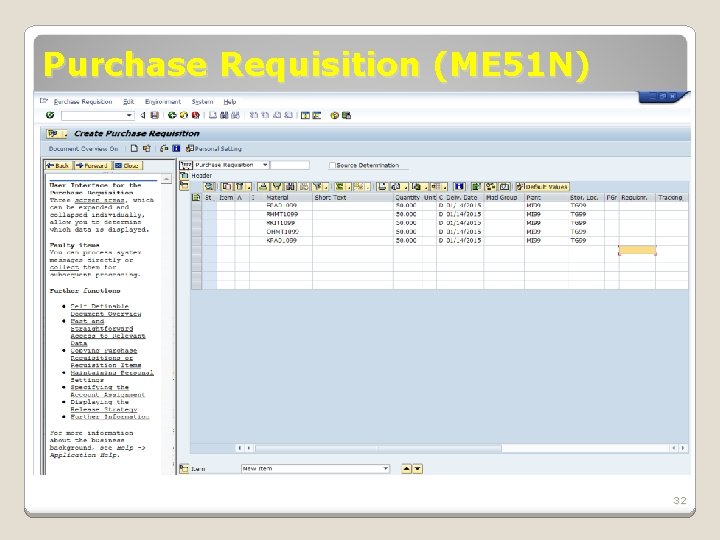This screenshot has height=540, width=720.
Task: Click the Material column header
Action: 281,197
